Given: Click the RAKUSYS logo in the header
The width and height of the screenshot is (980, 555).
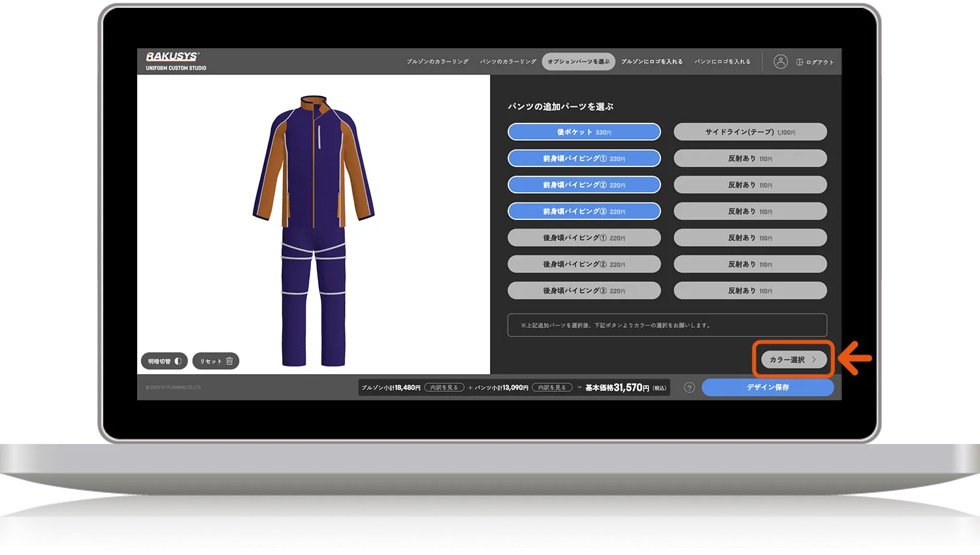Looking at the screenshot, I should 172,57.
